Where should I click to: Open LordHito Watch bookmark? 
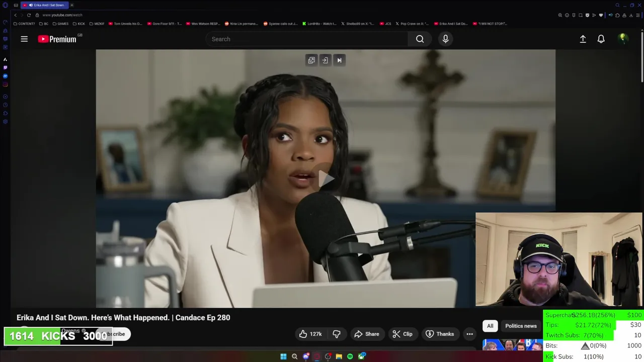point(319,24)
